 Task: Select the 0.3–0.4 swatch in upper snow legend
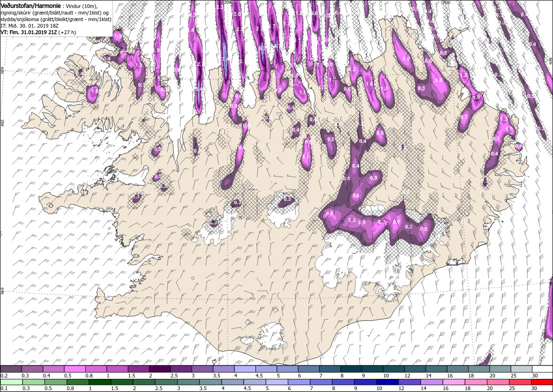(32, 369)
